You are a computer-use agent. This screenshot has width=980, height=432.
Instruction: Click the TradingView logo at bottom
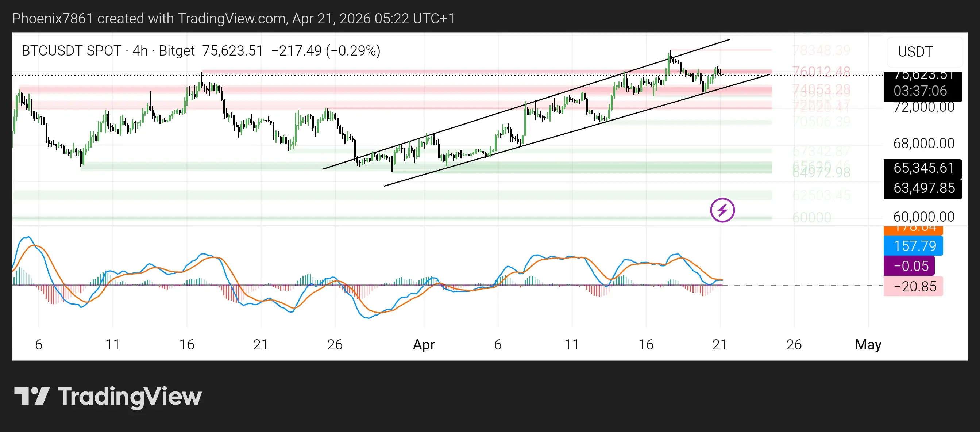[108, 396]
